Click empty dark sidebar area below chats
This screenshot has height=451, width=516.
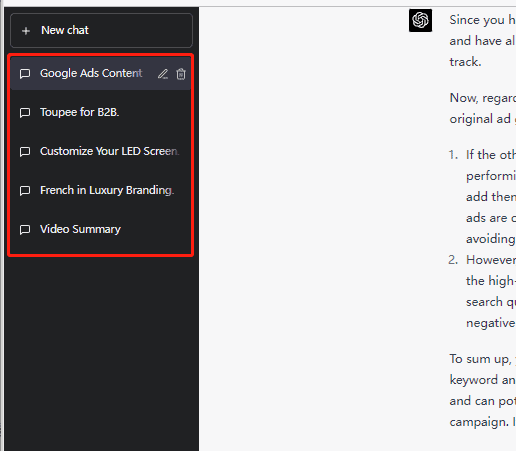pos(101,350)
